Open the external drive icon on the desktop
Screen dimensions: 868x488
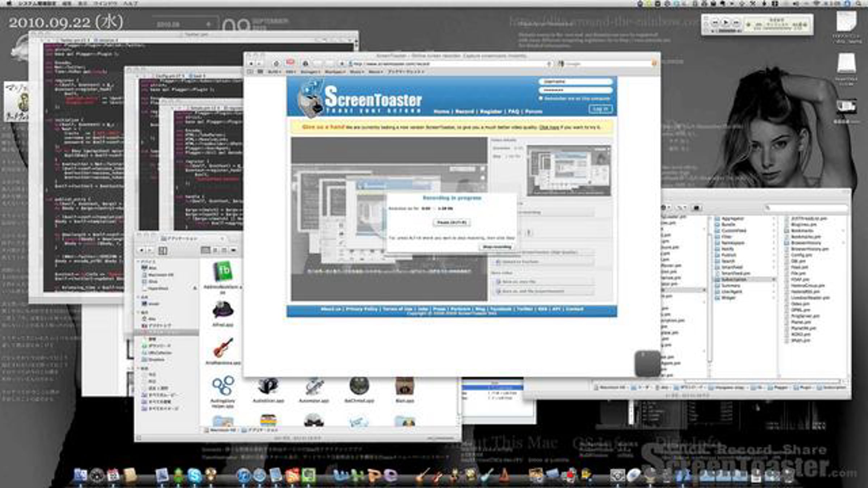[x=846, y=64]
